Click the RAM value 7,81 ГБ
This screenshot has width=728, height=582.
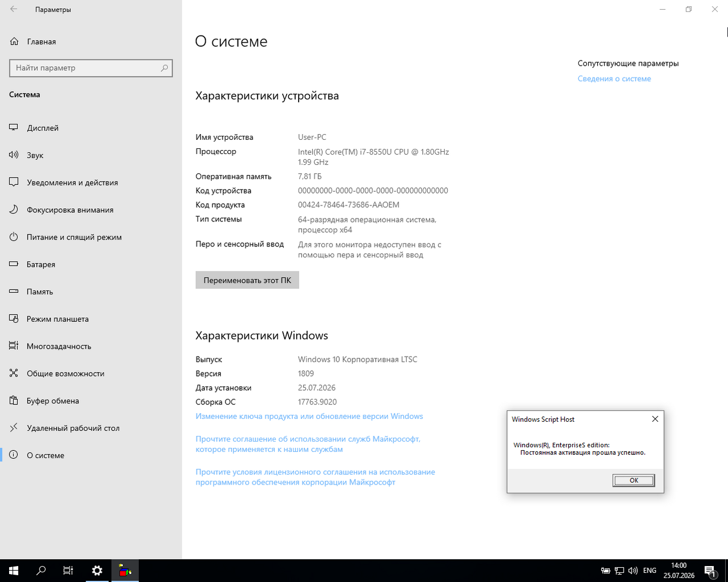[310, 176]
